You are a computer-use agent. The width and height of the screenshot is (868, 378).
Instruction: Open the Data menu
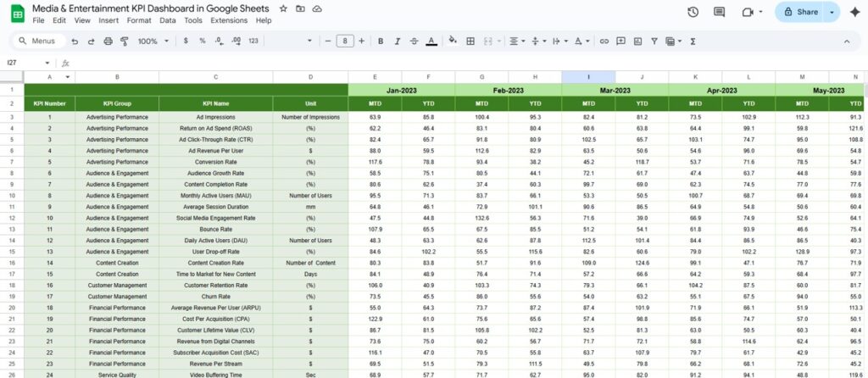tap(168, 20)
